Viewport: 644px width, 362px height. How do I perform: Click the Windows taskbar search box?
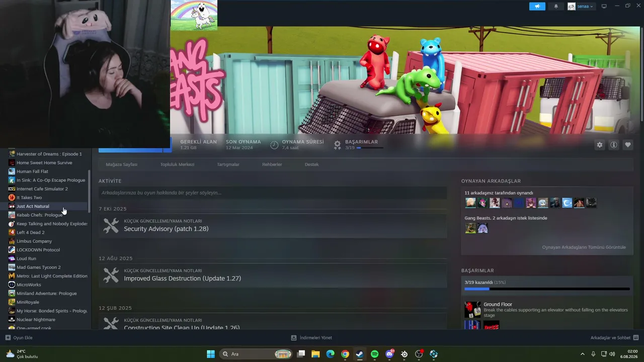(x=256, y=354)
